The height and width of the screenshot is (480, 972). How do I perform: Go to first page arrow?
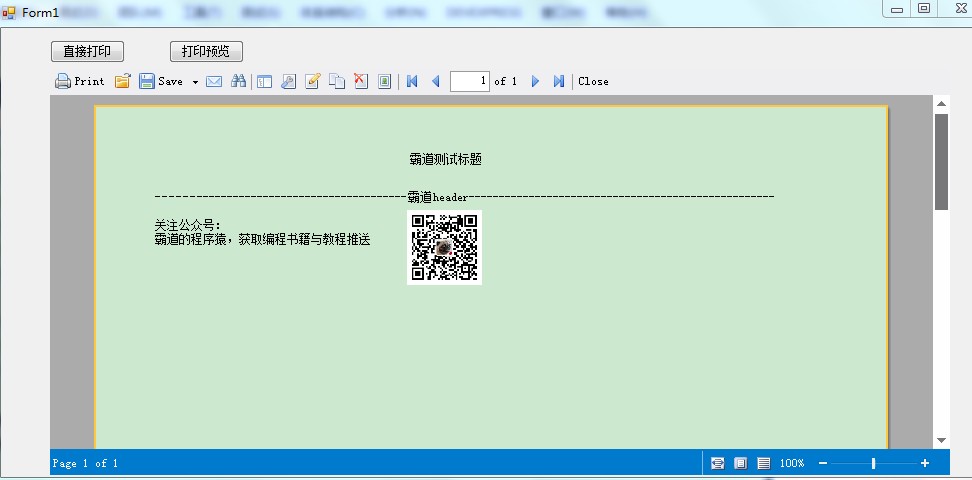tap(412, 81)
